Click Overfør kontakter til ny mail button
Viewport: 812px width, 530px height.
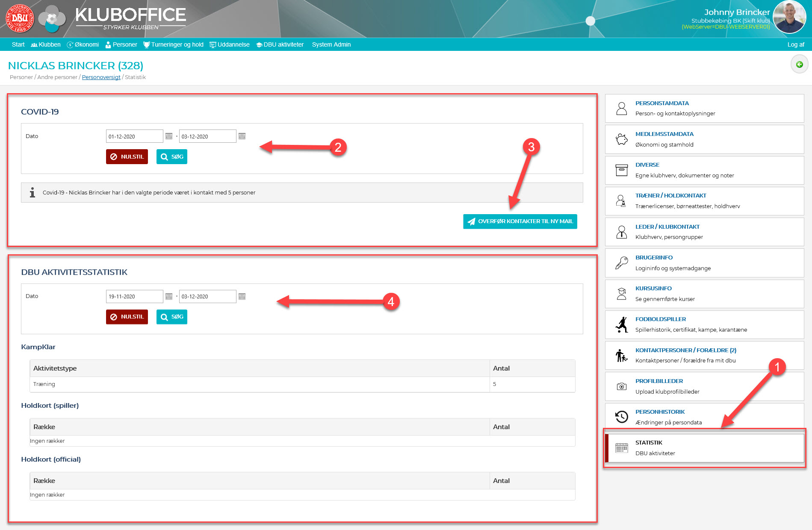[x=520, y=221]
